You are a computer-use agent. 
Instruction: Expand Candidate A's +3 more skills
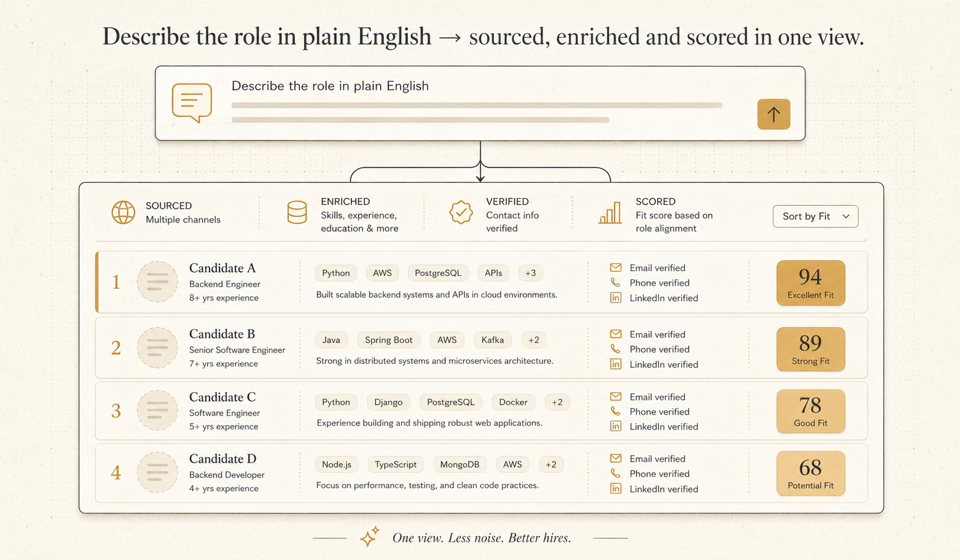[x=530, y=273]
